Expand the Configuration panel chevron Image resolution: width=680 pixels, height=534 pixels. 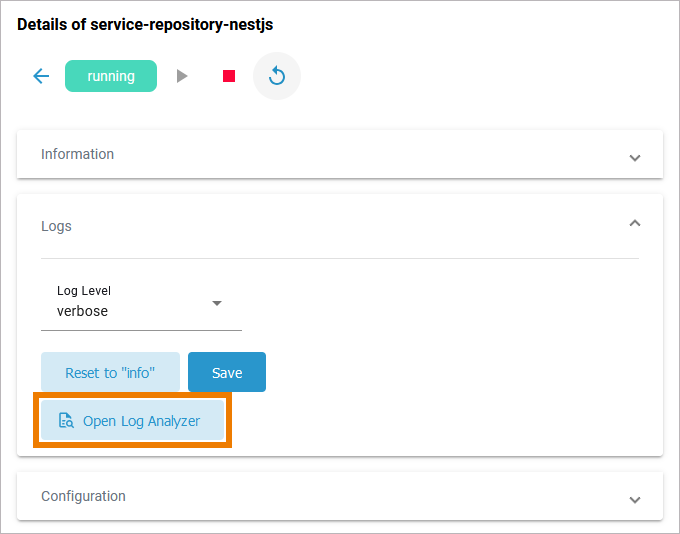pos(634,498)
